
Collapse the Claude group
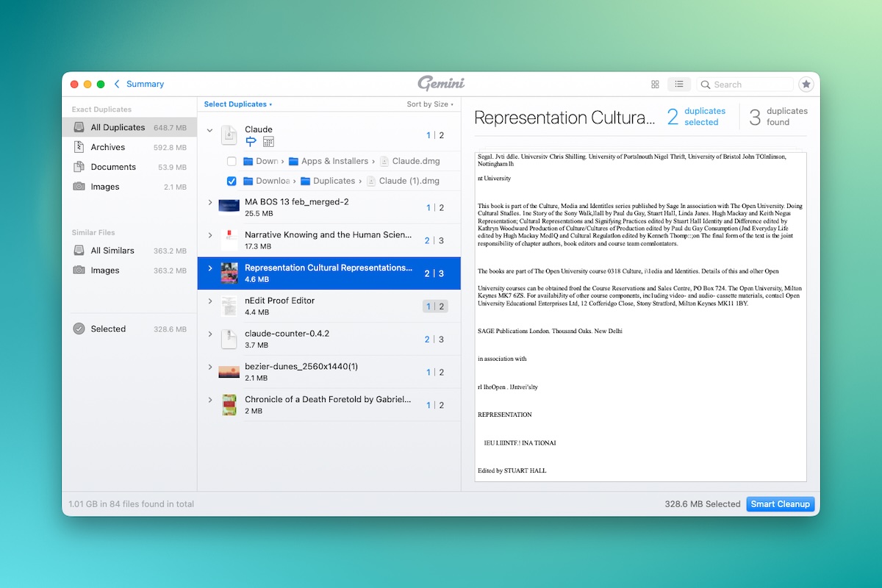tap(209, 130)
